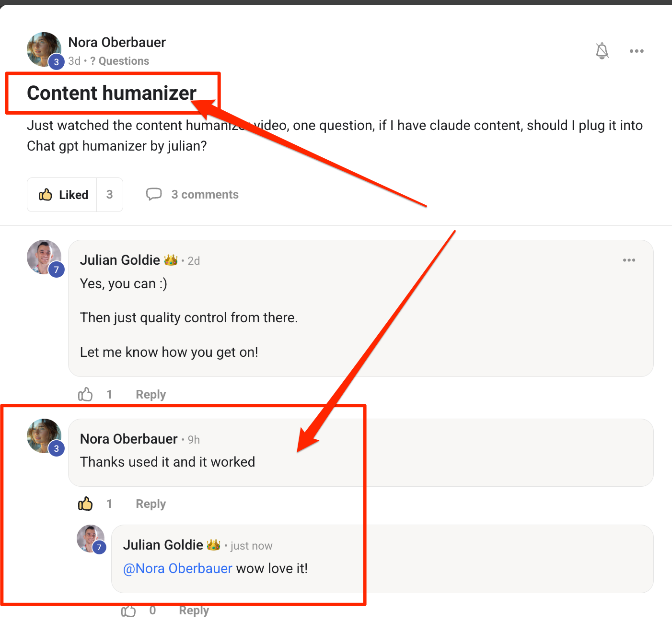Screen dimensions: 672x634
Task: Like the 'wow love it!' reply
Action: tap(128, 611)
